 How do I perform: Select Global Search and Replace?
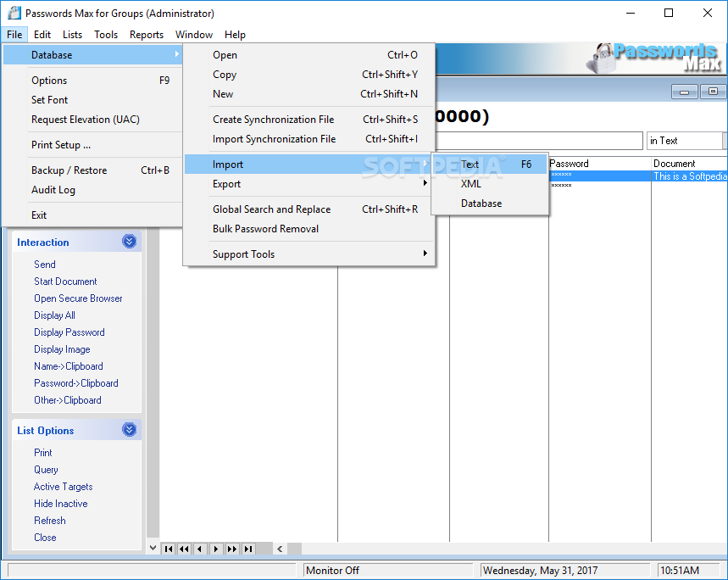click(309, 209)
